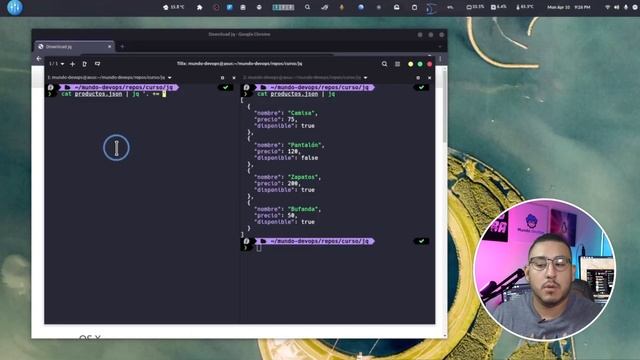Minimize the Tilix window with the yellow button
Screen dimensions: 640x360
(x=411, y=64)
